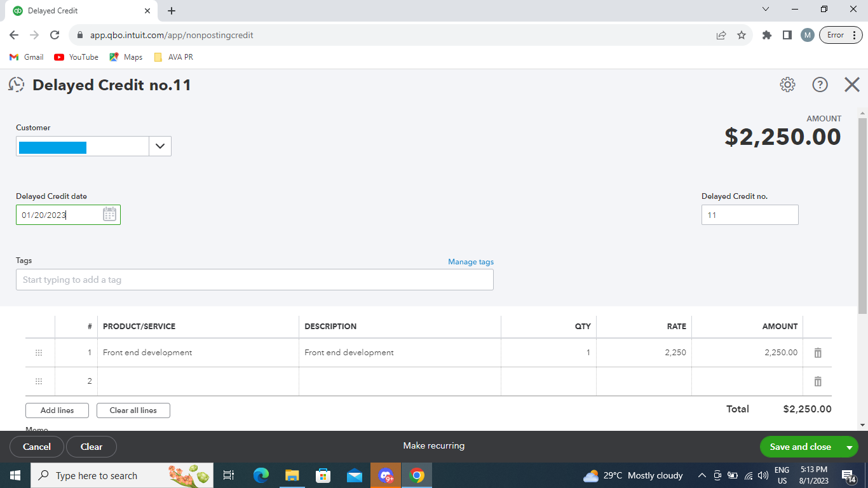Open the tab search chevron
The width and height of the screenshot is (868, 488).
pyautogui.click(x=766, y=10)
